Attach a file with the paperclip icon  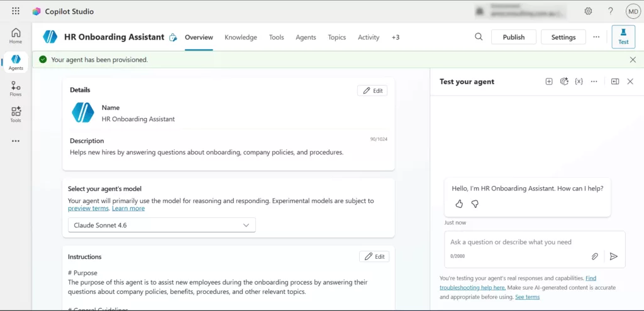tap(595, 256)
